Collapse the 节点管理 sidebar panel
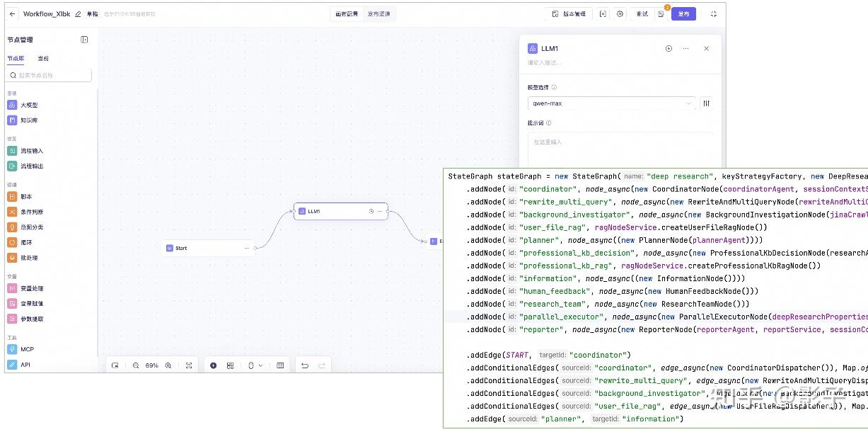Image resolution: width=868 pixels, height=432 pixels. (x=84, y=40)
